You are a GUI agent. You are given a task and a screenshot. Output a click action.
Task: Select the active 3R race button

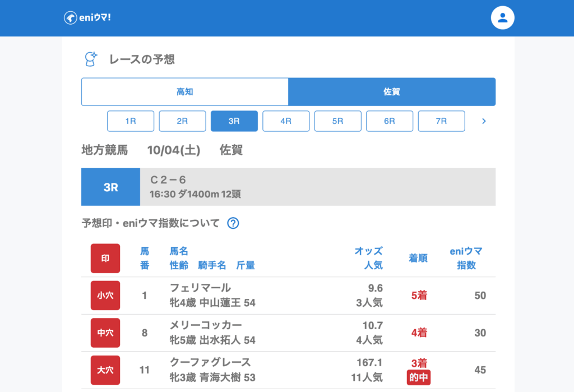click(234, 121)
